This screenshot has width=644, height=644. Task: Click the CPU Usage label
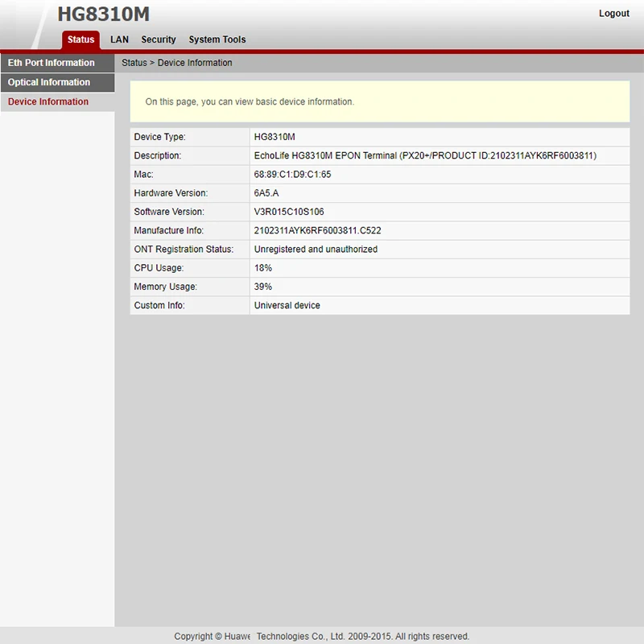click(x=159, y=268)
